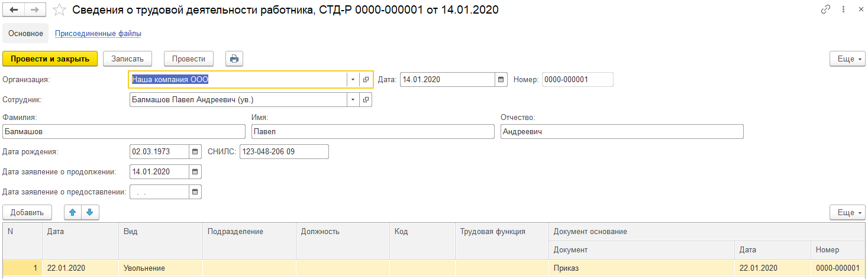Screen dimensions: 868x279
Task: Click the Добавить button above table
Action: [x=27, y=212]
